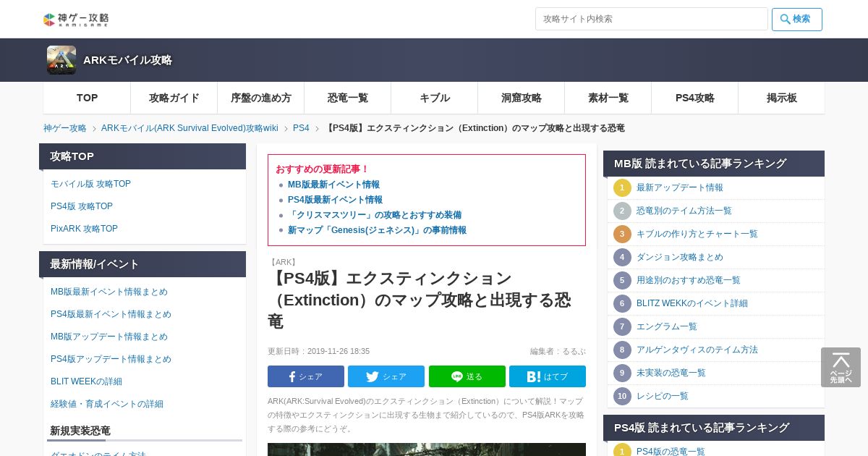The height and width of the screenshot is (456, 868).
Task: Open rank 2 恐竜別のテイム方法一覧
Action: pyautogui.click(x=684, y=211)
